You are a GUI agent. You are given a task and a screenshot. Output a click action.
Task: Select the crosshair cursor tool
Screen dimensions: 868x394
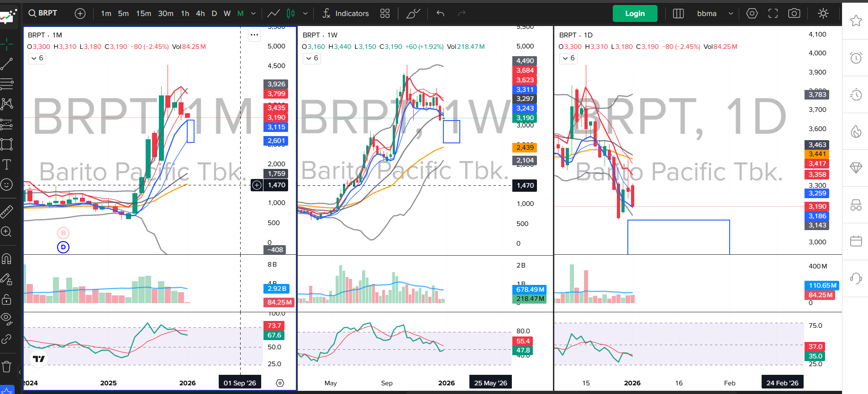(x=7, y=44)
